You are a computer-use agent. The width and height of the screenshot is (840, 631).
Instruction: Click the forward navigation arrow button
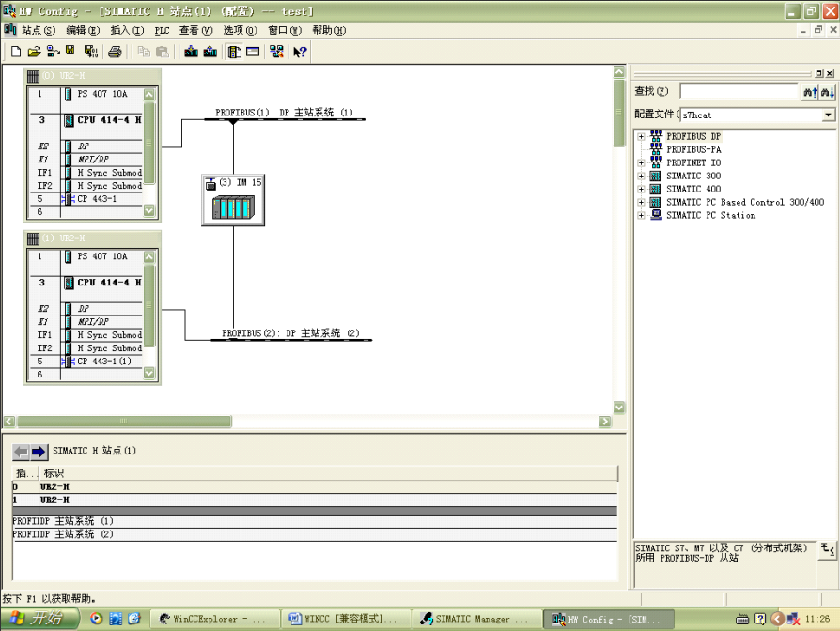click(x=39, y=452)
